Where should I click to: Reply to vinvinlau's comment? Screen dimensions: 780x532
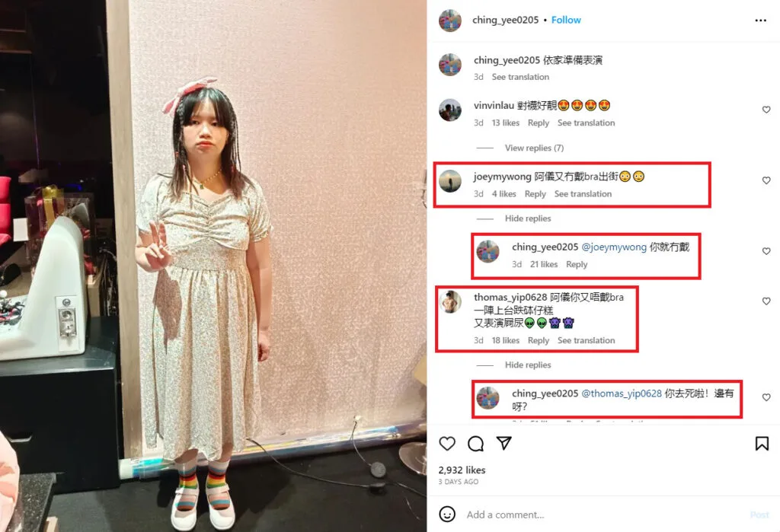pos(539,123)
